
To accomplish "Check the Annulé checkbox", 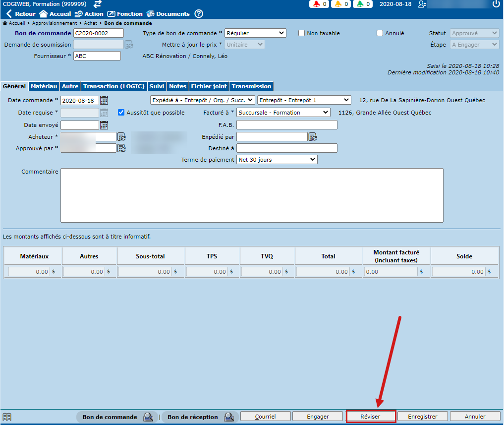I will [380, 33].
